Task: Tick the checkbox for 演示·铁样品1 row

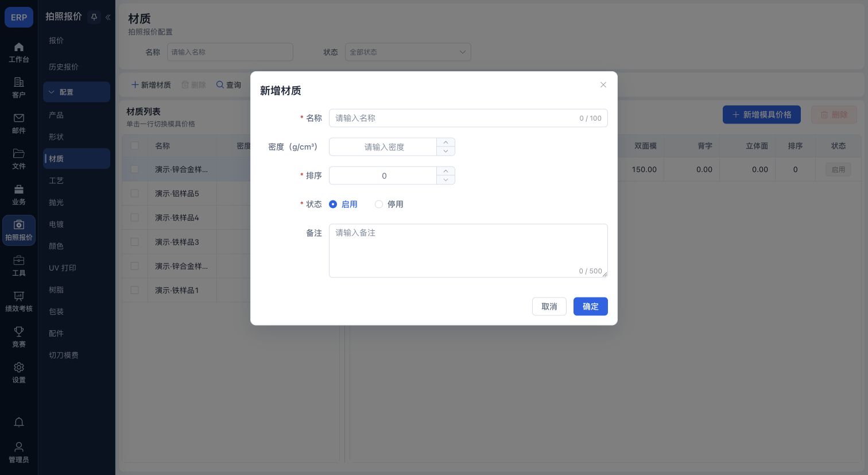Action: 134,290
